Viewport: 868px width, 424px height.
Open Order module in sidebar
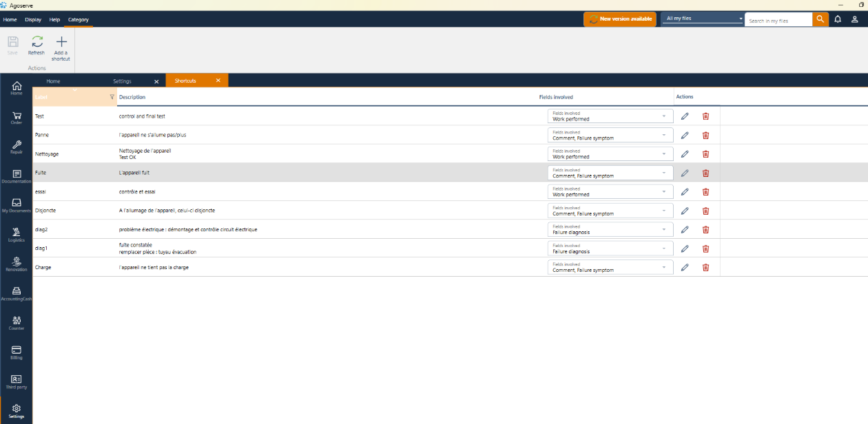17,118
